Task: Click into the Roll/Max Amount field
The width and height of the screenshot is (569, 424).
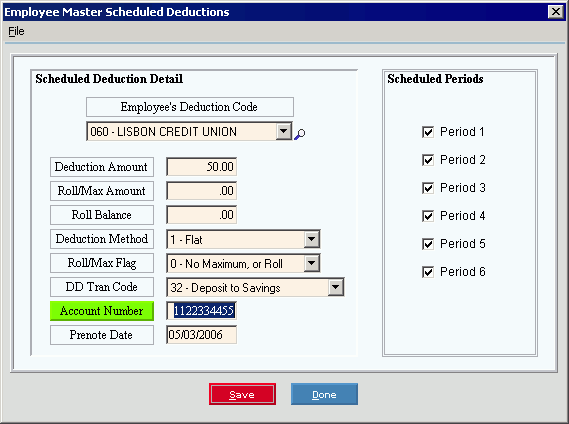Action: pos(202,191)
